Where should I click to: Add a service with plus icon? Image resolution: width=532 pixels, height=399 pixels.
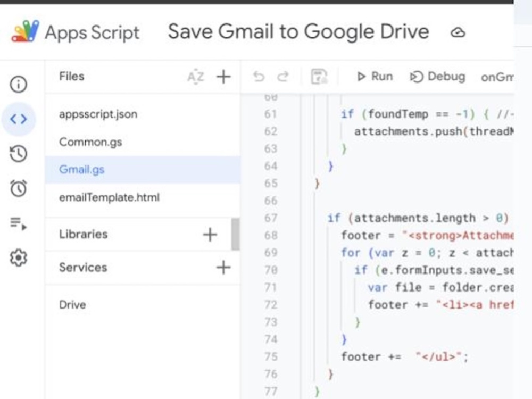(223, 268)
